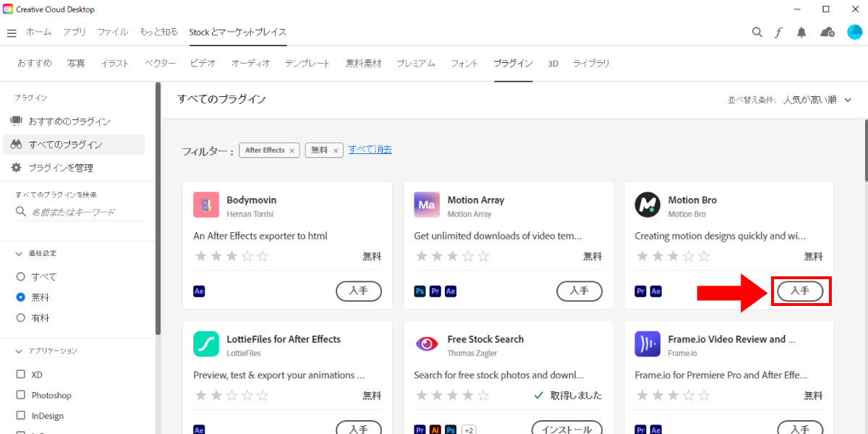
Task: Open the もっと知る menu
Action: (158, 32)
